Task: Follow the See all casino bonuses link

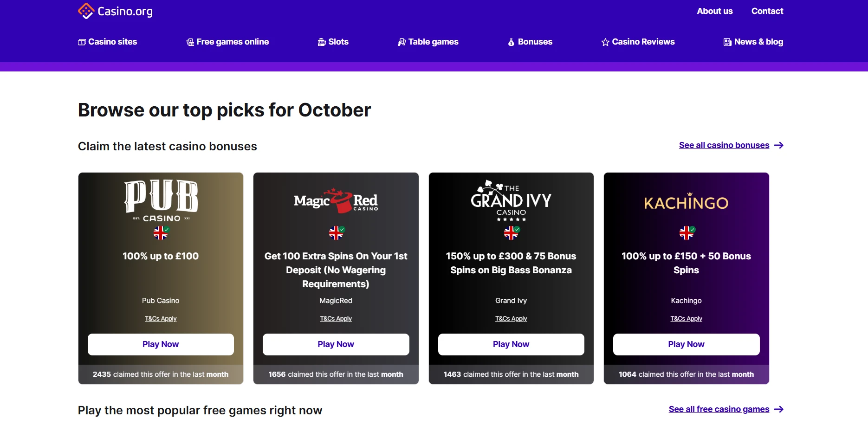Action: coord(724,145)
